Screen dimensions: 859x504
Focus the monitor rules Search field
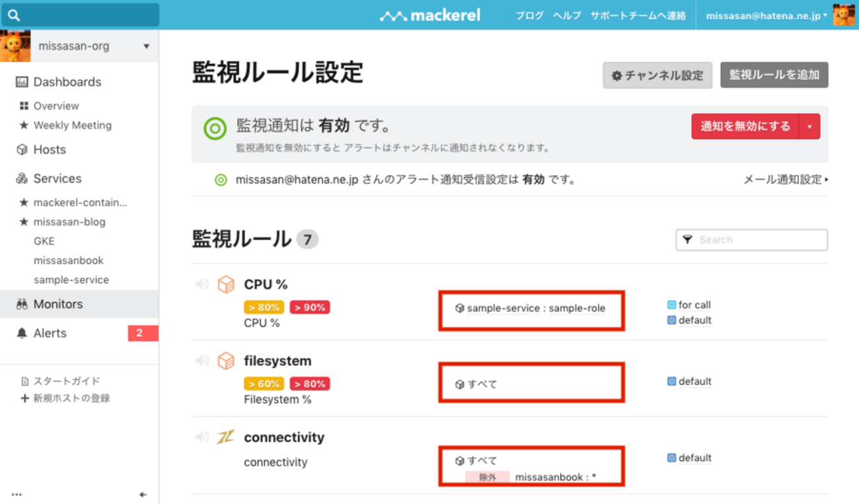point(752,240)
